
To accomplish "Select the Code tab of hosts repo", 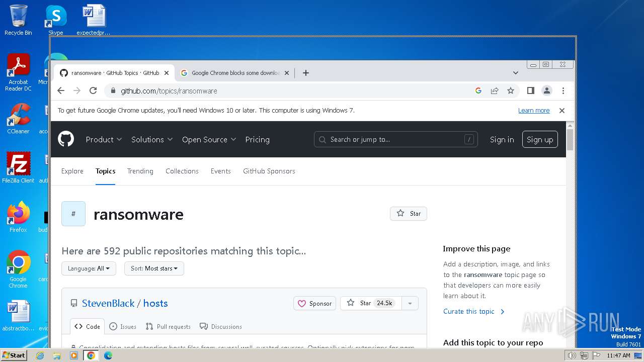I will click(x=88, y=326).
